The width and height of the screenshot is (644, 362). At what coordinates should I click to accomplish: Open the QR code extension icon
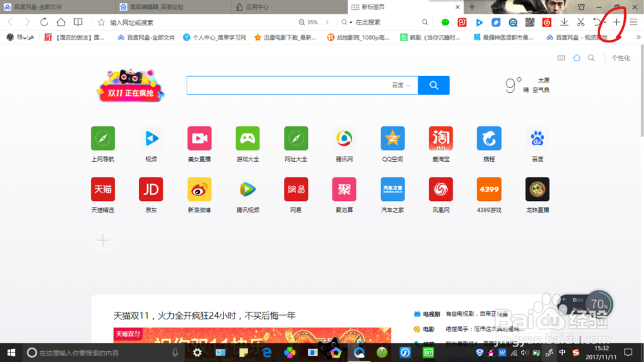(530, 22)
